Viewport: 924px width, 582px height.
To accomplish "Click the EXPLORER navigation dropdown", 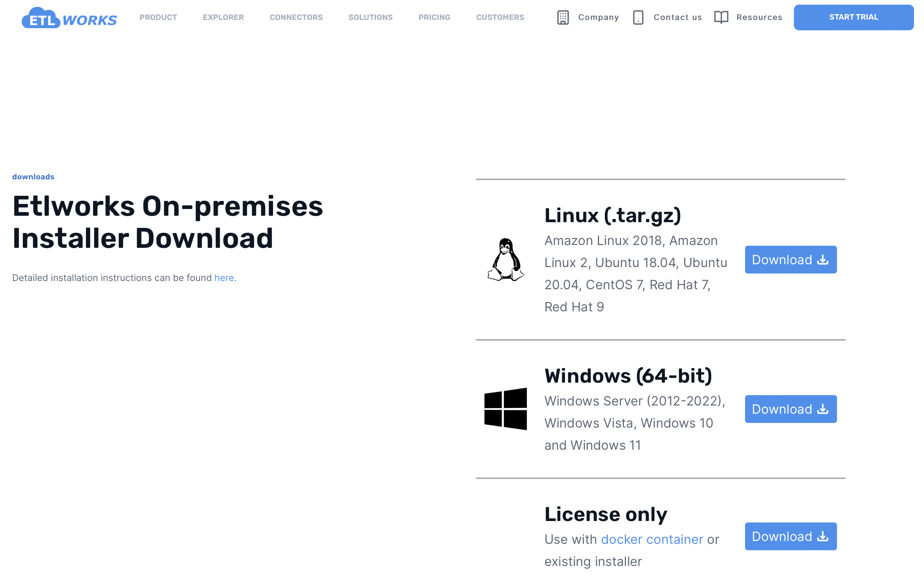I will (x=223, y=17).
